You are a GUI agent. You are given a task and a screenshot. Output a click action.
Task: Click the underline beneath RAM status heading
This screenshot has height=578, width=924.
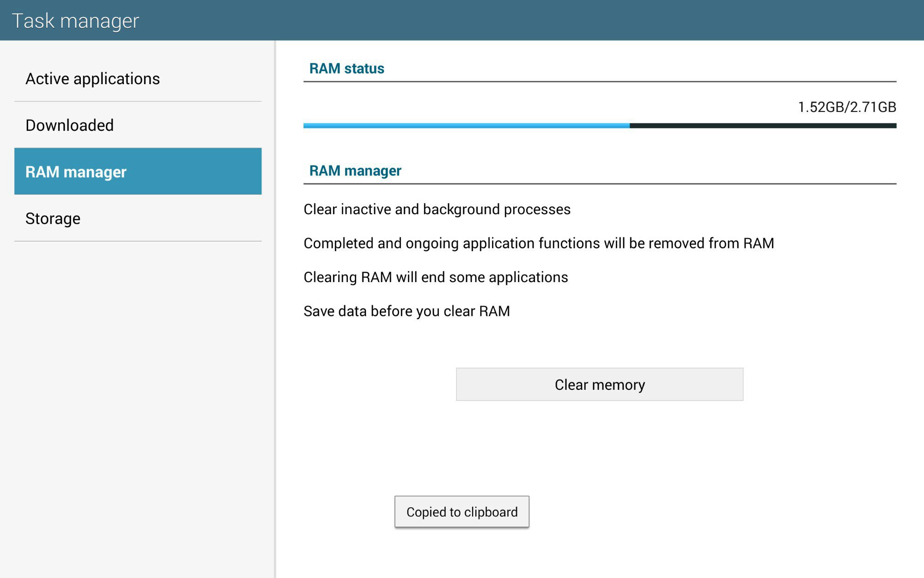point(600,82)
